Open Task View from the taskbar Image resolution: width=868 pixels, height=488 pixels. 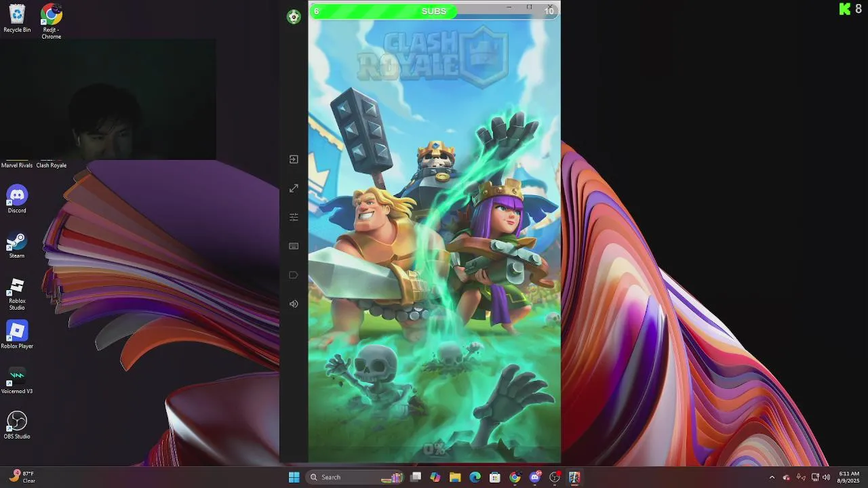[416, 477]
